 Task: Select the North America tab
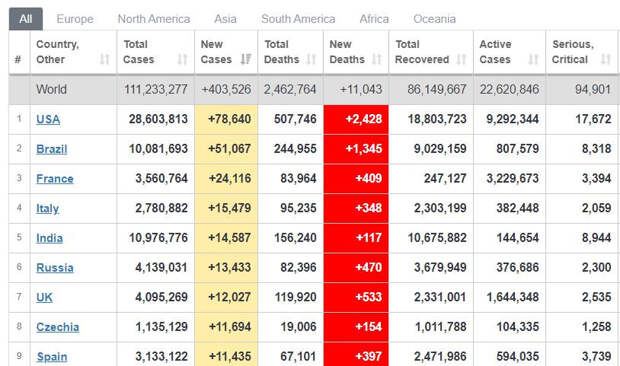coord(154,19)
